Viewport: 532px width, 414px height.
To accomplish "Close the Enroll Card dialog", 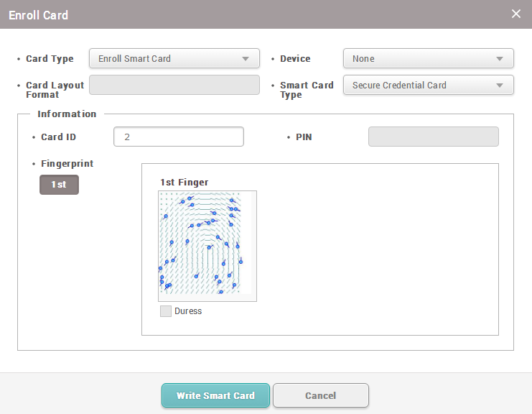I will 515,14.
